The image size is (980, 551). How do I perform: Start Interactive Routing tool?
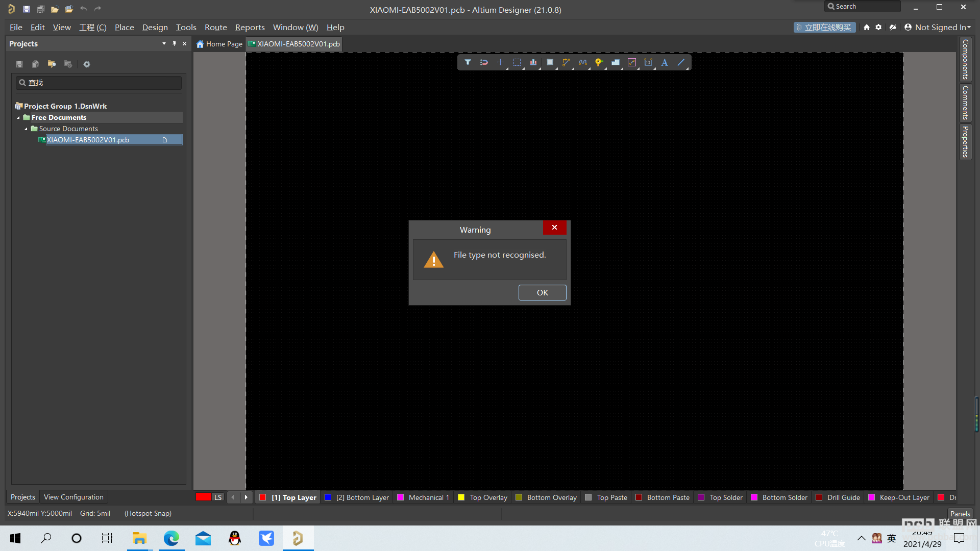tap(566, 62)
